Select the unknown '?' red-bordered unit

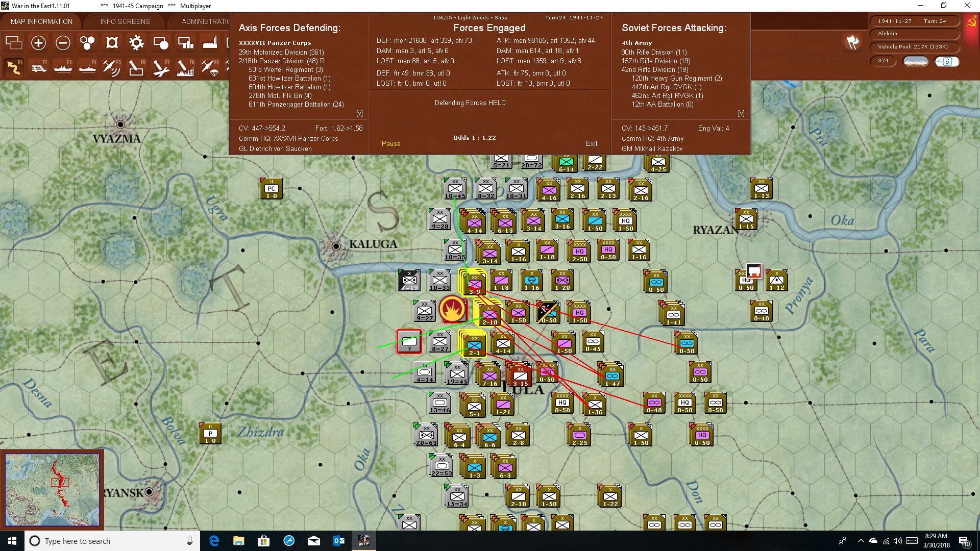409,342
